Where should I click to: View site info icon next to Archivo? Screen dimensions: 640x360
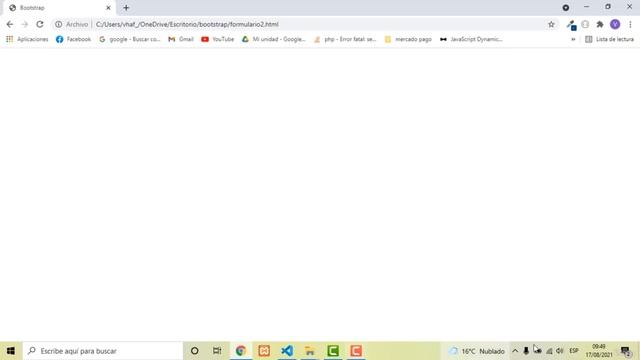[59, 24]
